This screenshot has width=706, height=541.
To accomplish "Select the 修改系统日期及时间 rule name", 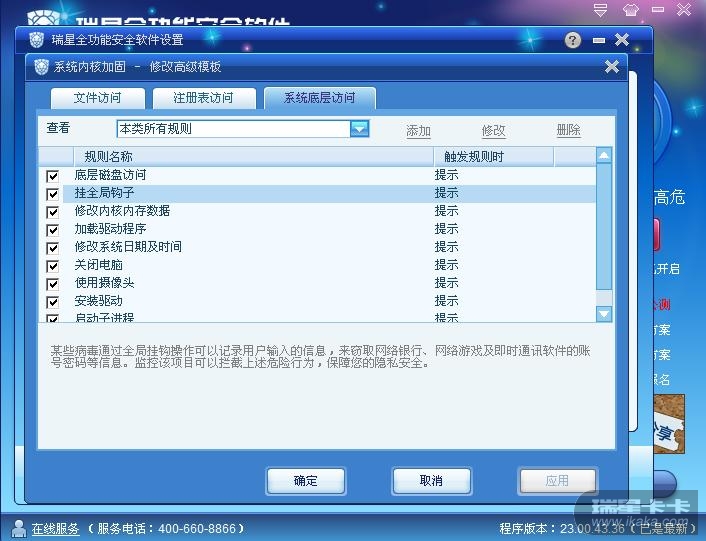I will [x=128, y=247].
